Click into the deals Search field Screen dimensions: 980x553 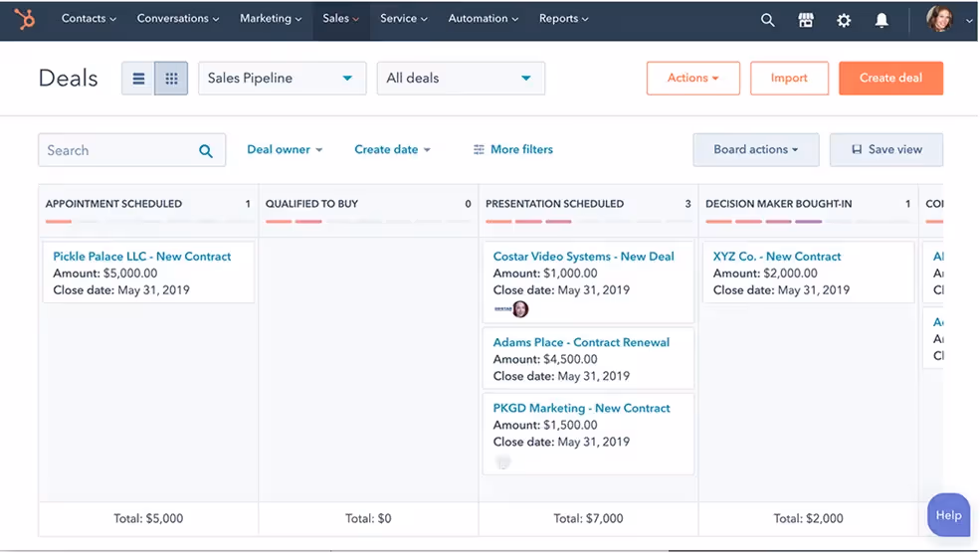[132, 150]
